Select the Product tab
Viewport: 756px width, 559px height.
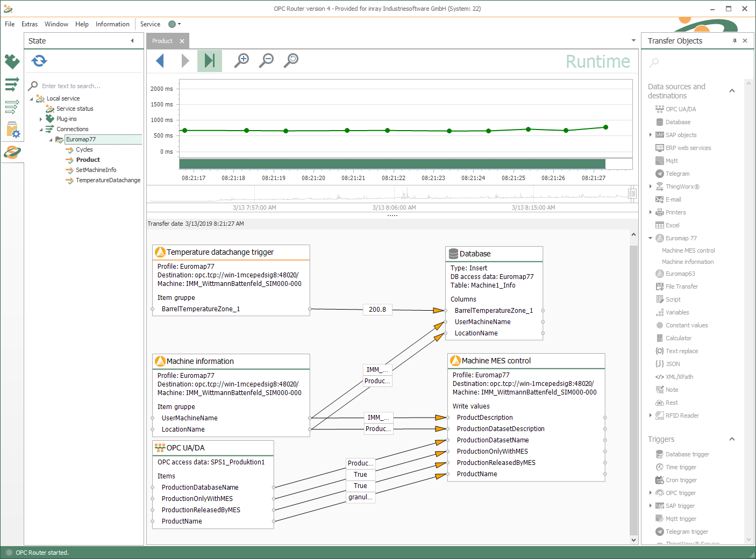point(161,40)
